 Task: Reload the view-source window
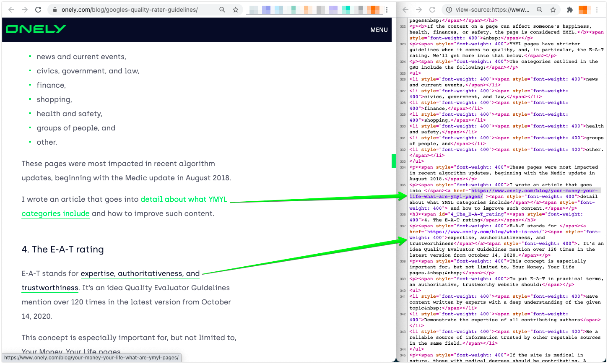point(432,10)
